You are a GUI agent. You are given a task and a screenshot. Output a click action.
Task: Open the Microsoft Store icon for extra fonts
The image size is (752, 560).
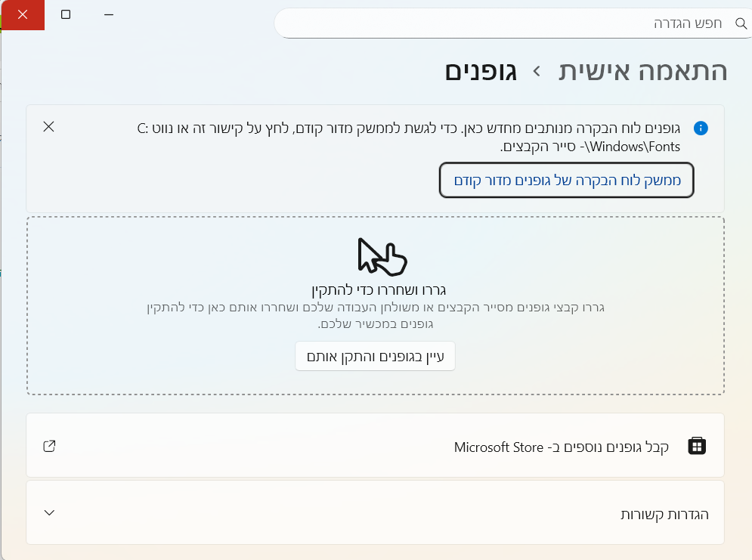pyautogui.click(x=697, y=446)
